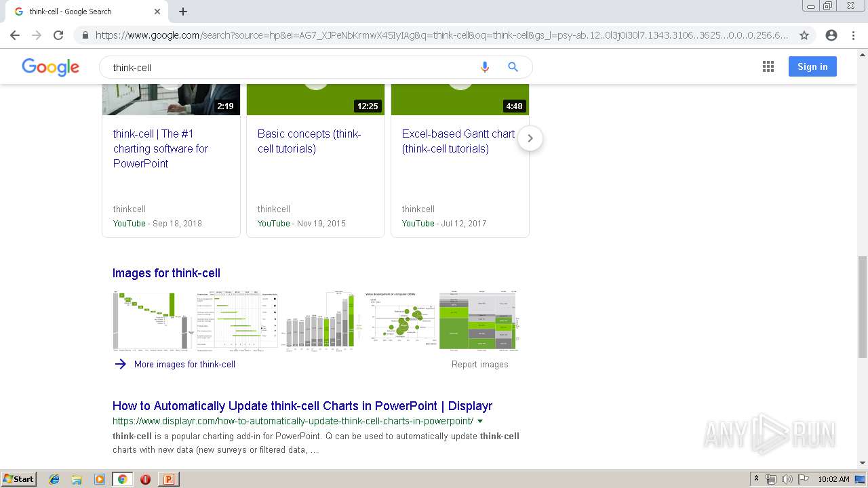Go back to the previous page
This screenshot has width=868, height=488.
[x=15, y=35]
